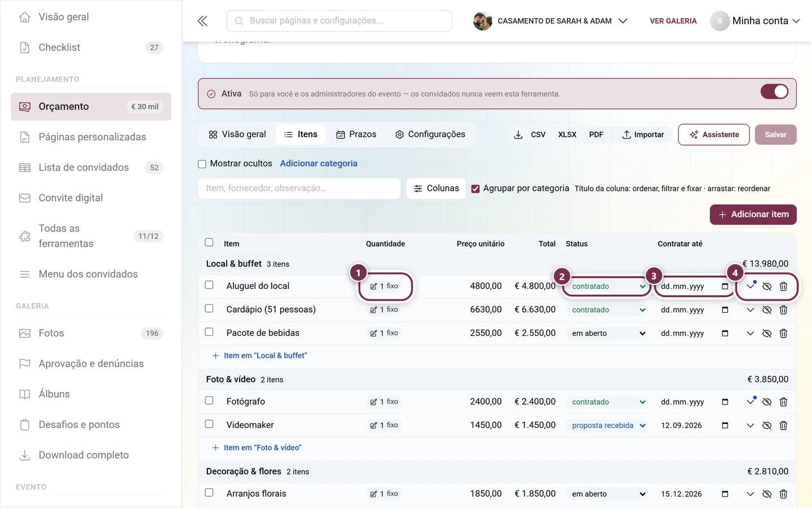This screenshot has width=812, height=508.
Task: Collapse the sidebar with the double chevron
Action: [202, 21]
